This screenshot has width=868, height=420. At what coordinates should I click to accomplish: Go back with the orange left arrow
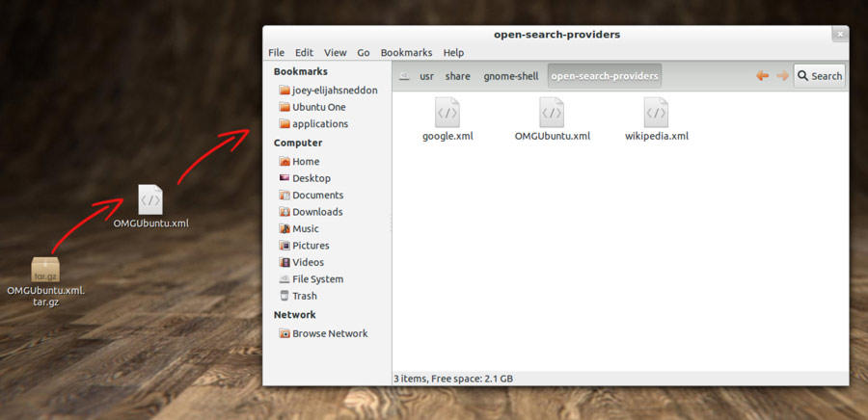762,76
